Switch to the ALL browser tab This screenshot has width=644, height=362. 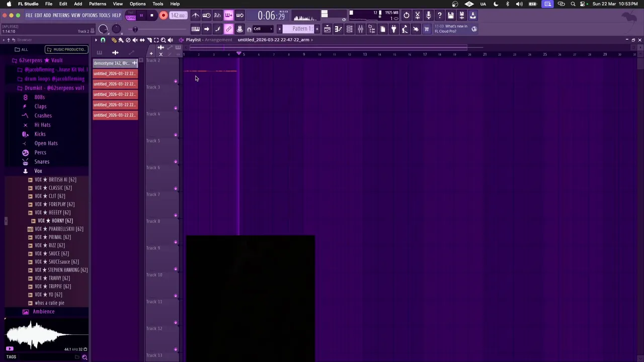(21, 50)
